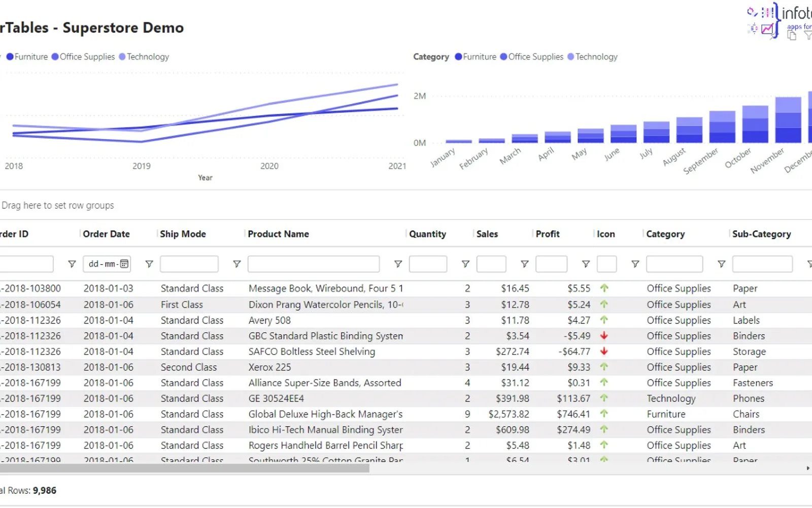Click the Ship Mode filter text box
The width and height of the screenshot is (812, 508).
click(x=189, y=264)
